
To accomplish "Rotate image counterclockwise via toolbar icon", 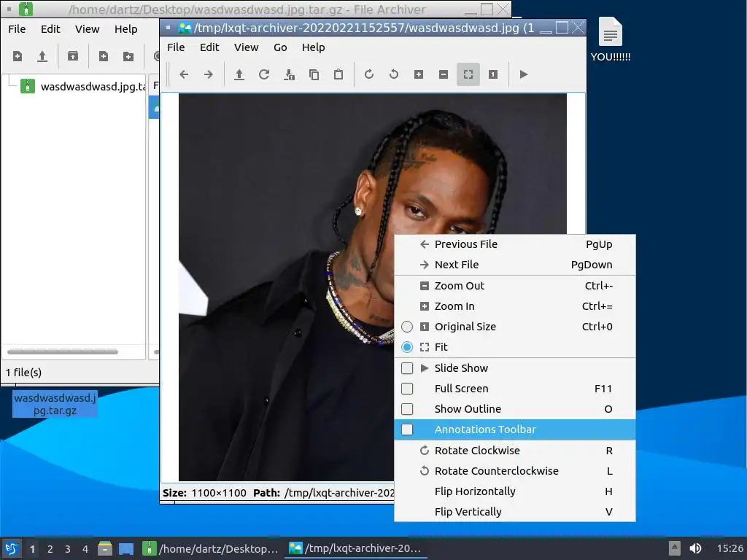I will click(x=393, y=74).
